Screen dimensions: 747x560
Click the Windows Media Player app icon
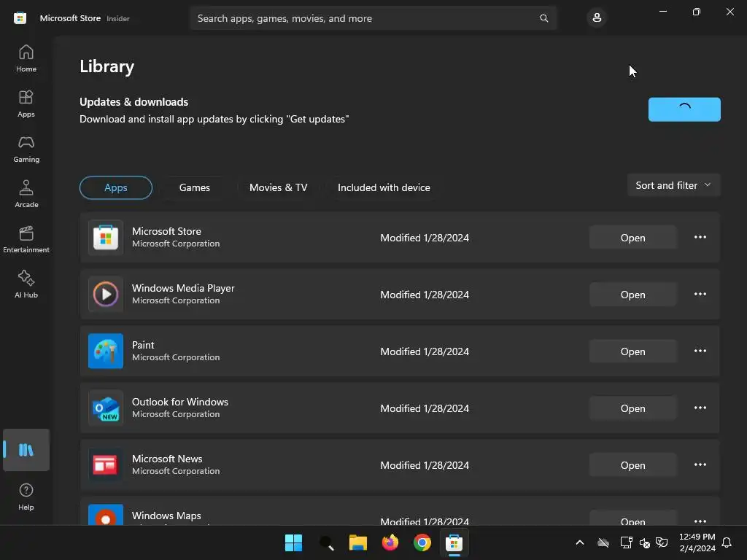(x=106, y=295)
